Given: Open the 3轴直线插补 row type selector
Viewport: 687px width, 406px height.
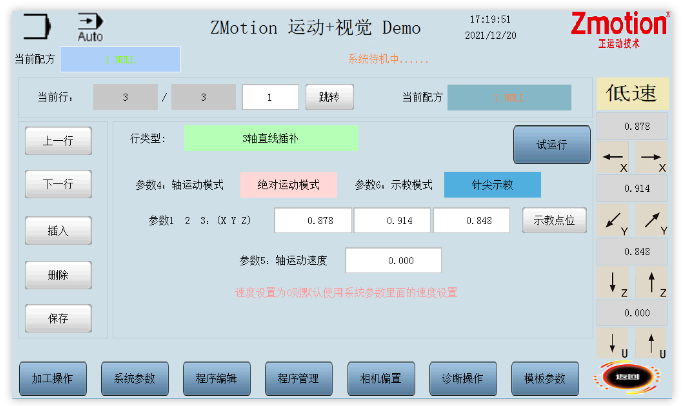Looking at the screenshot, I should click(x=271, y=138).
